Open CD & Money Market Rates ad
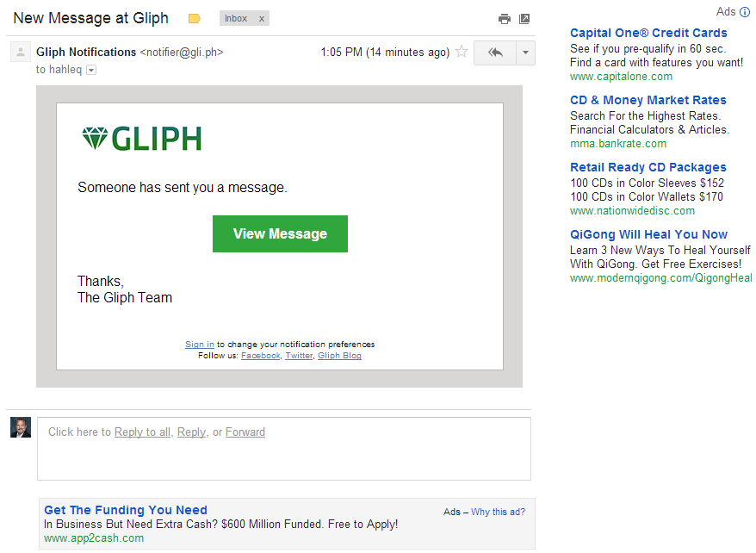 648,100
